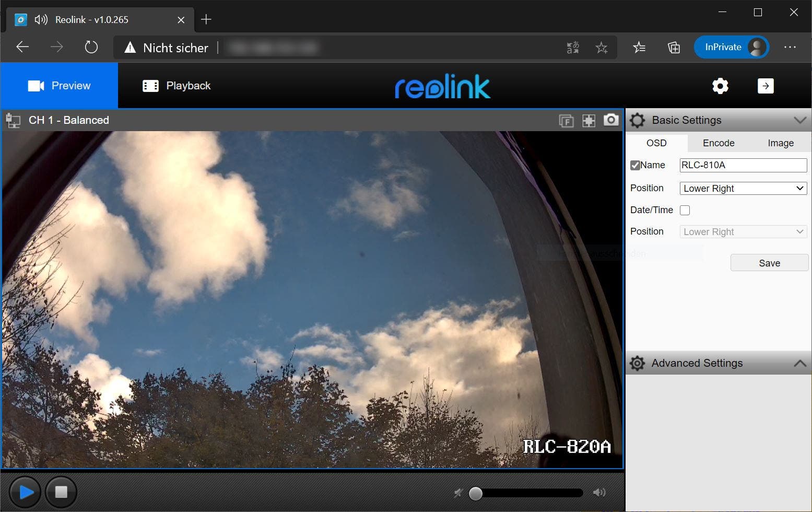
Task: Click the fluent stream mode icon
Action: coord(566,121)
